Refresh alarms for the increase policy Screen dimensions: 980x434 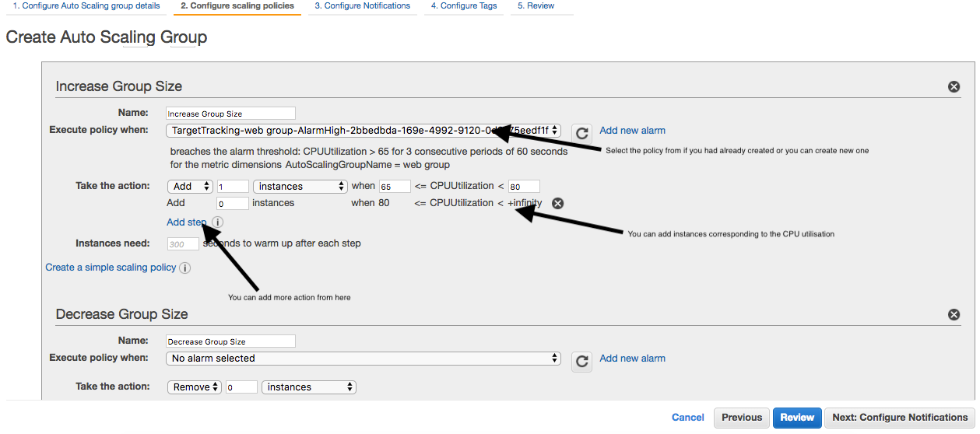pyautogui.click(x=581, y=132)
